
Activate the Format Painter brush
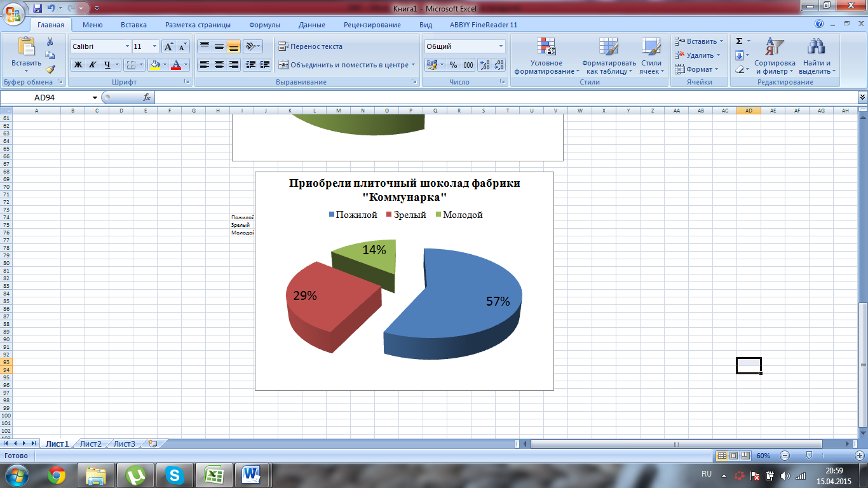point(50,69)
